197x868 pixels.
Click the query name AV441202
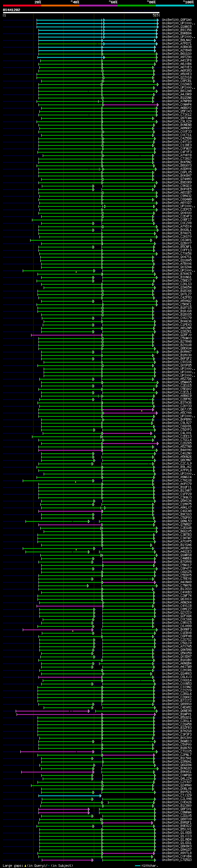tap(11, 10)
